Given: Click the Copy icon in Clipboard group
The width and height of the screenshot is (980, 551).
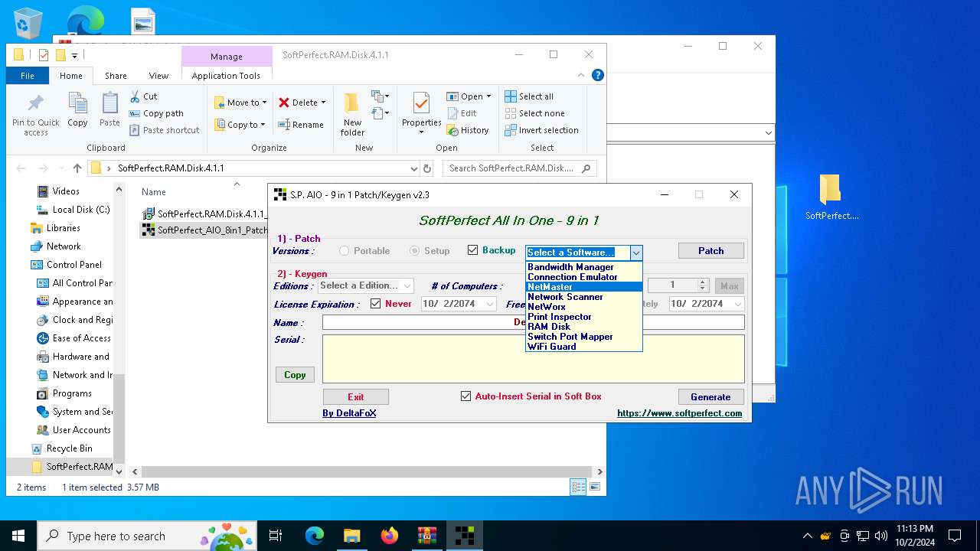Looking at the screenshot, I should tap(77, 103).
